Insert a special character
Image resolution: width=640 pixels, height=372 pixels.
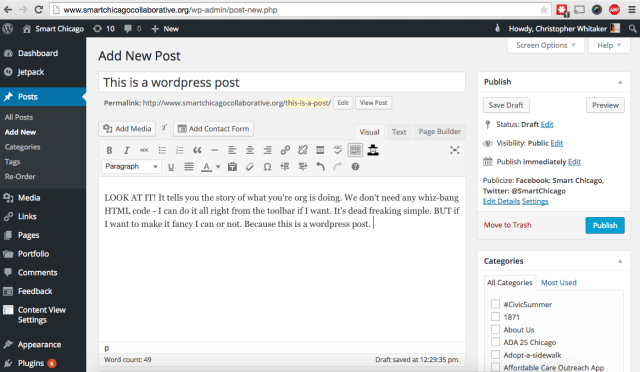267,167
